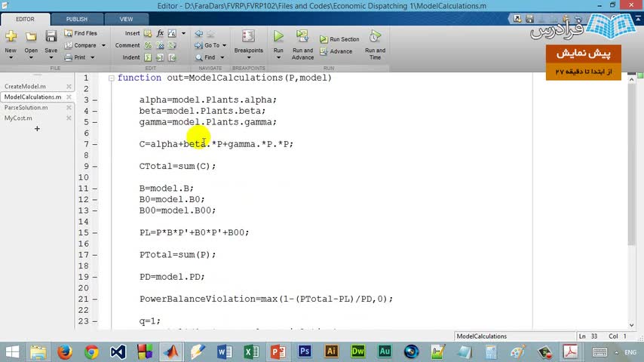The width and height of the screenshot is (644, 362).
Task: Click the Find magnifier button
Action: [x=205, y=57]
